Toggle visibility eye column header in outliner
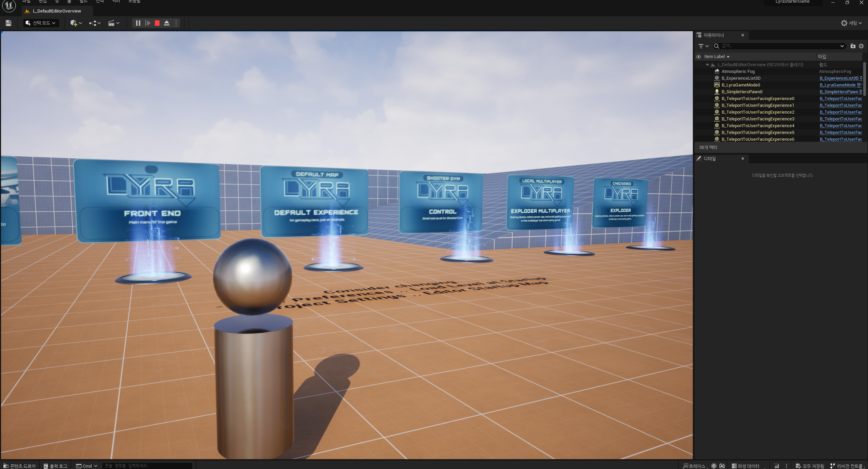This screenshot has height=469, width=868. [699, 57]
